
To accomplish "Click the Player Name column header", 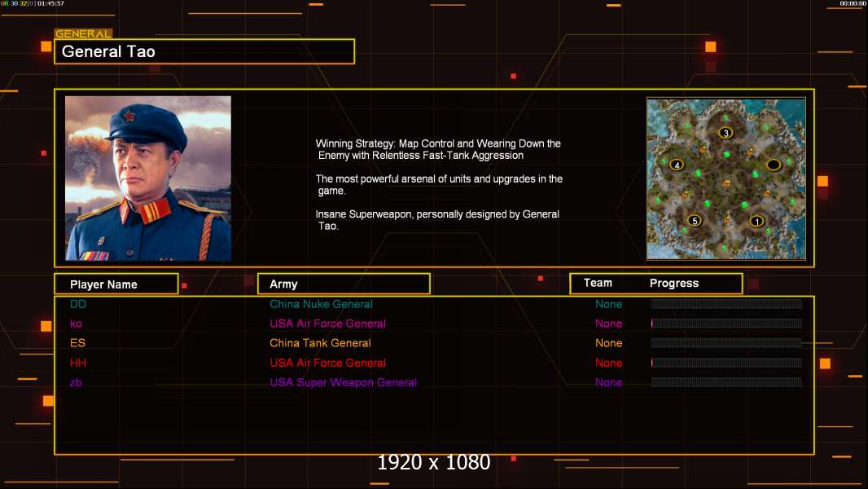I will (116, 284).
